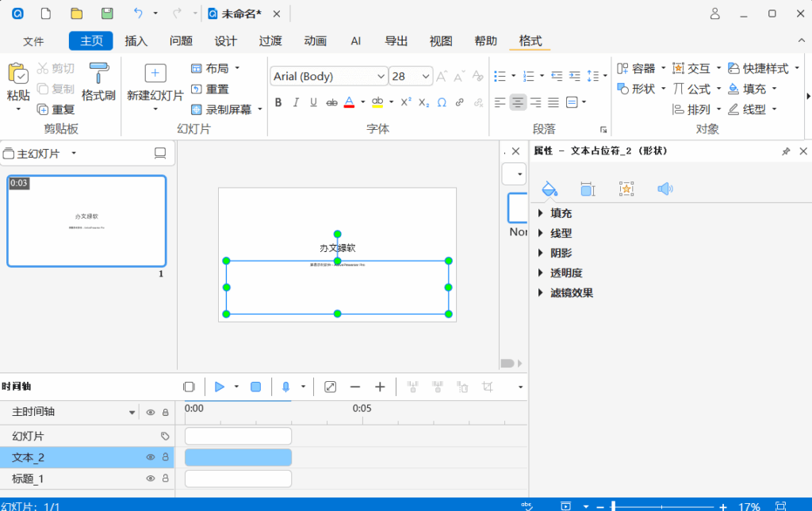
Task: Pin the Properties panel with the pin icon
Action: tap(786, 150)
